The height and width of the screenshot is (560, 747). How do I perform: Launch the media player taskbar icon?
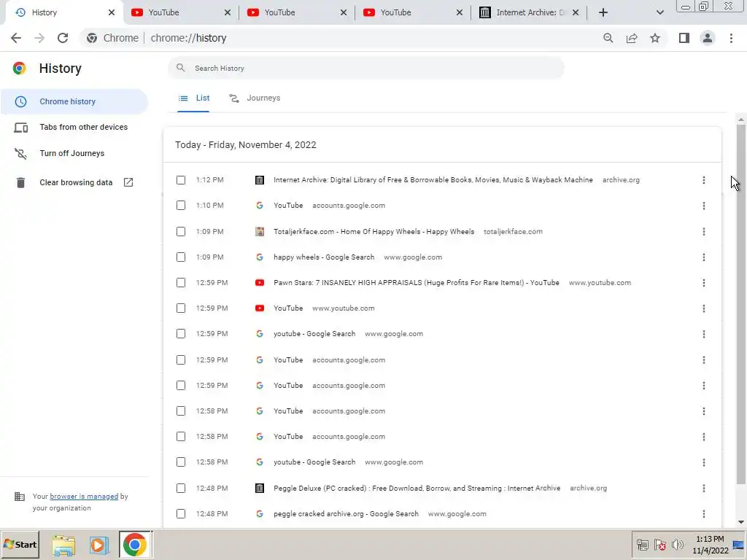point(99,545)
